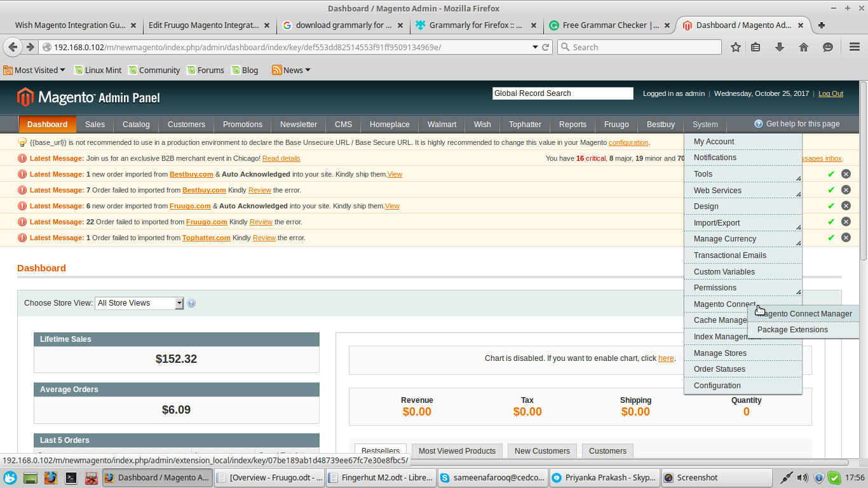Expand the Most Visited bookmarks folder
Image resolution: width=868 pixels, height=488 pixels.
point(35,70)
